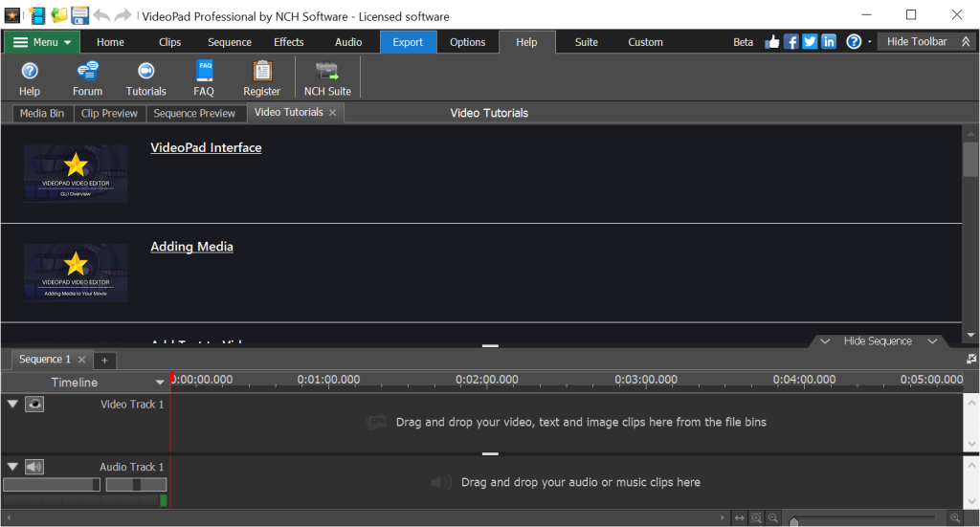The width and height of the screenshot is (980, 527).
Task: Collapse Video Track 1 triangle
Action: point(11,404)
